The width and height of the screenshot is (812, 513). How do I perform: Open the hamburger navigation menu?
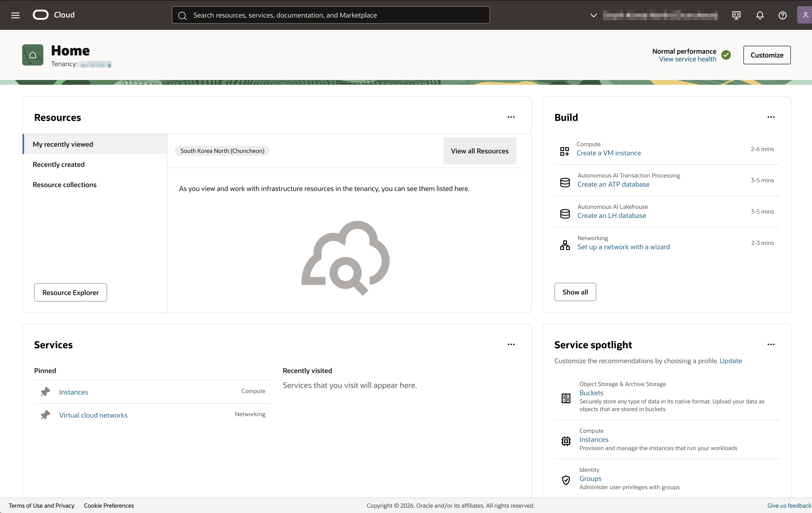pos(15,15)
